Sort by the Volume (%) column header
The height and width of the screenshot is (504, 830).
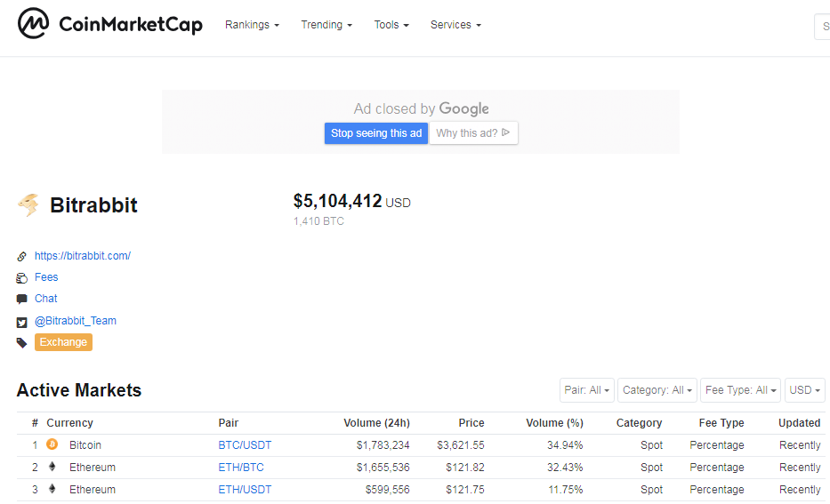pos(555,423)
